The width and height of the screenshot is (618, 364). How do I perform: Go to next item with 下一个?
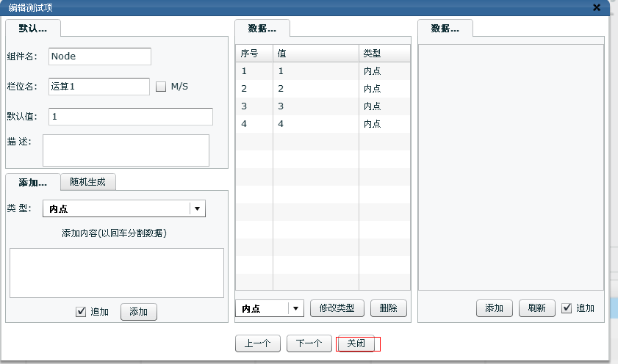tap(309, 343)
